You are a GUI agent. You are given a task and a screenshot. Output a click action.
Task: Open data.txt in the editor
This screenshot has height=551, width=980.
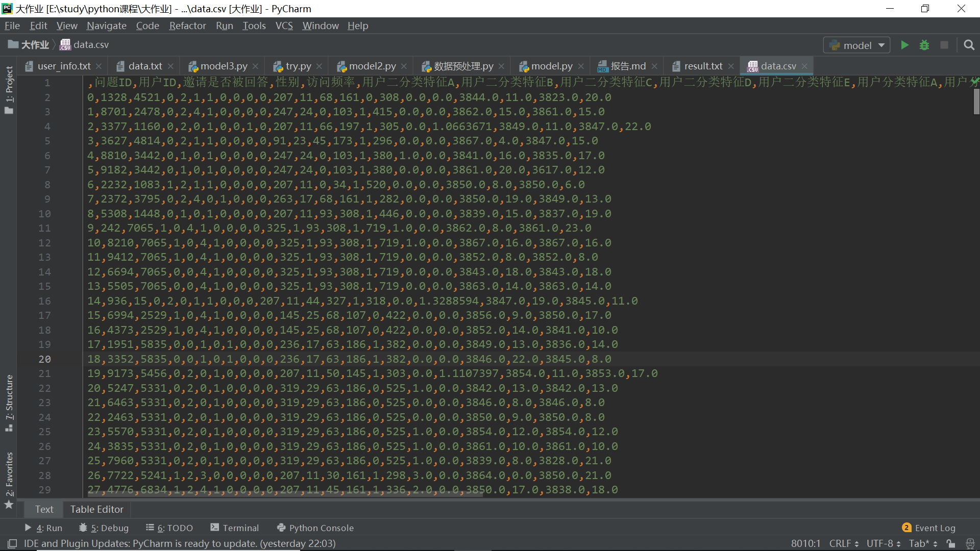pos(144,66)
